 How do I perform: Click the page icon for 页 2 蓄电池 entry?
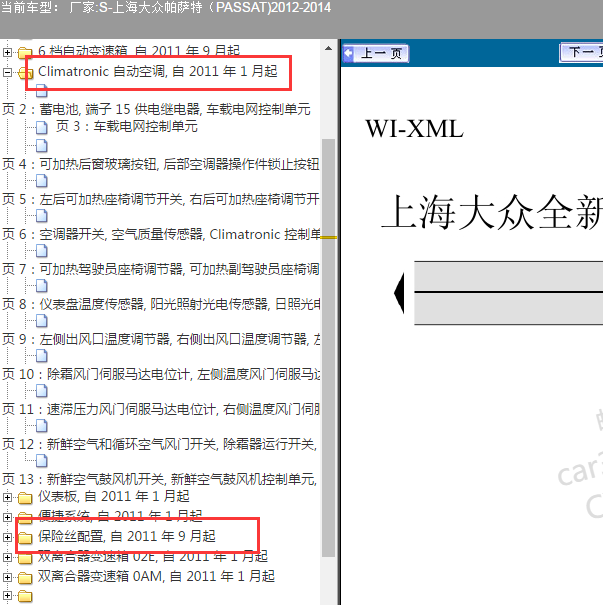(42, 91)
